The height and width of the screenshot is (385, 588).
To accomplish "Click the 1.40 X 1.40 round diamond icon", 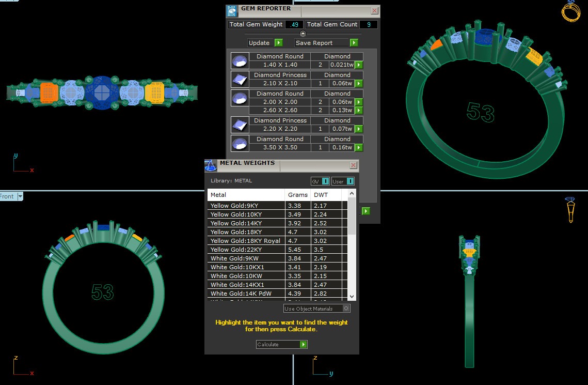I will coord(239,61).
